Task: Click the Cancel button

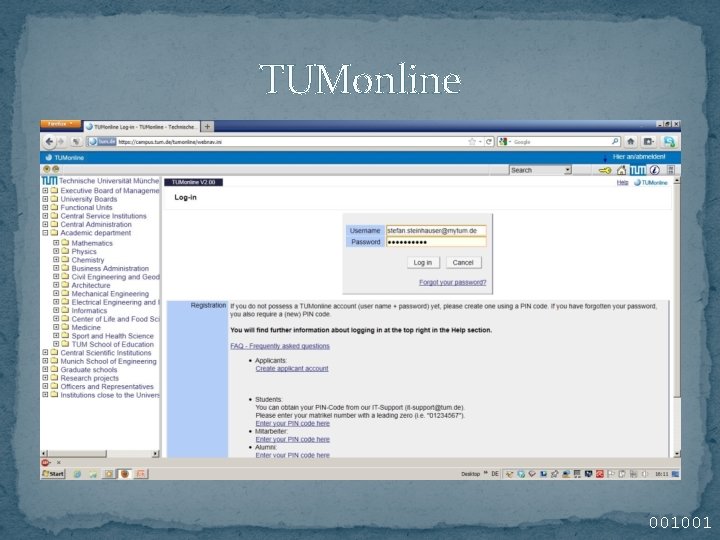Action: [x=463, y=263]
